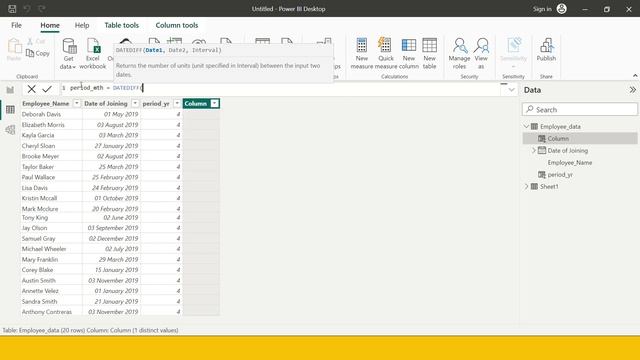
Task: Switch to Table view icon
Action: (10, 109)
